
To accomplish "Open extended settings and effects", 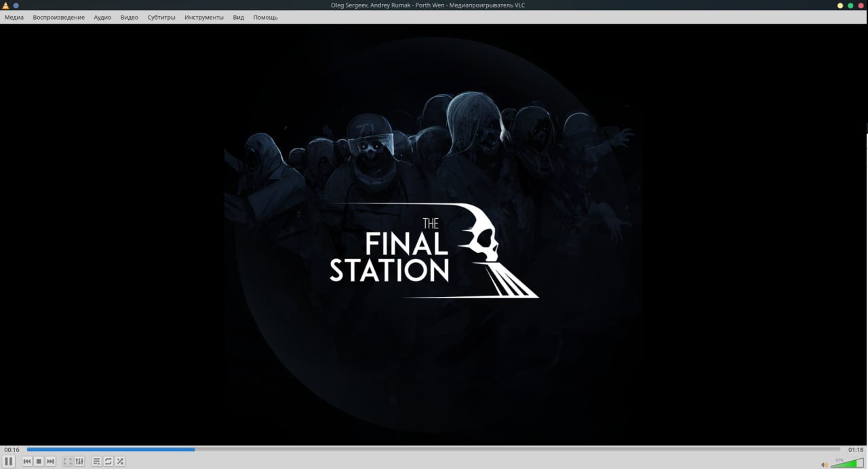I will [79, 462].
